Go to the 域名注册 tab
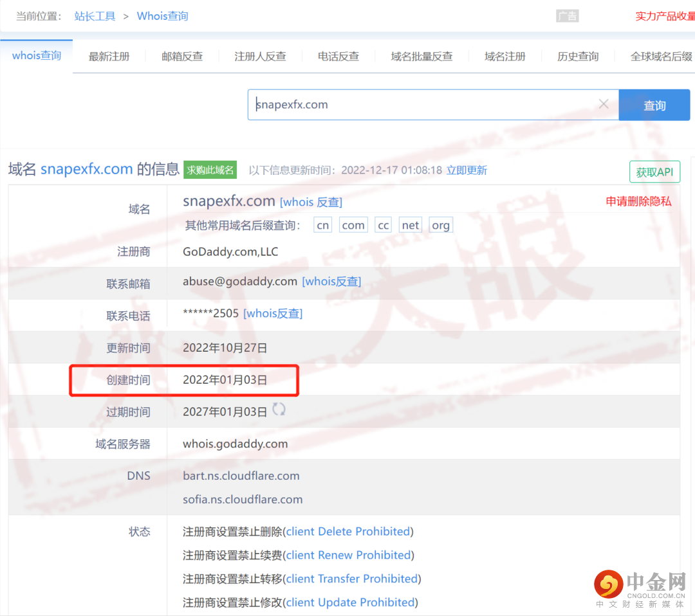This screenshot has height=616, width=695. click(505, 56)
